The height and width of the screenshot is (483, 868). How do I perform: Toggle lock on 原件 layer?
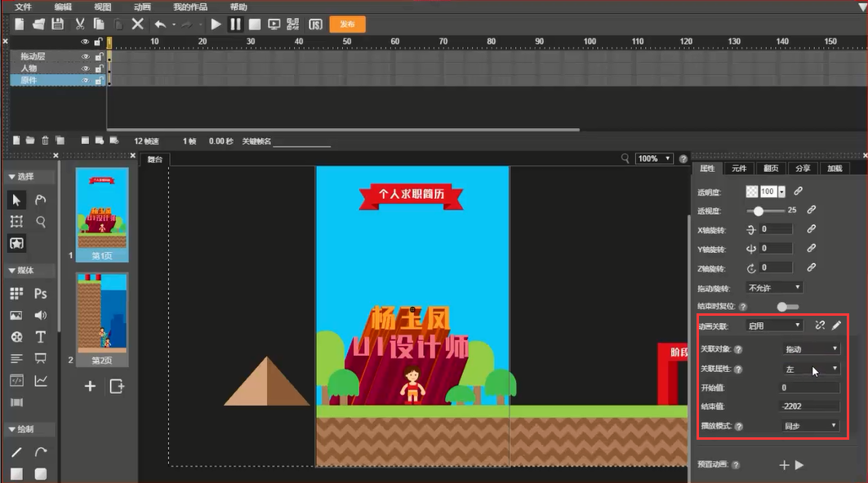[99, 81]
